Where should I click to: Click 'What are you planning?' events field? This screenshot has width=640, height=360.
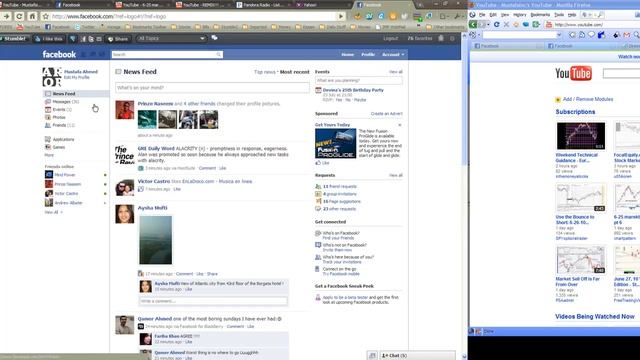click(358, 80)
